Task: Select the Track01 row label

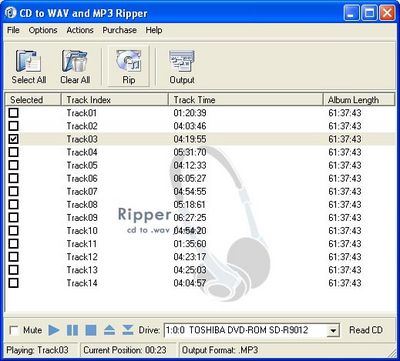Action: pyautogui.click(x=82, y=113)
